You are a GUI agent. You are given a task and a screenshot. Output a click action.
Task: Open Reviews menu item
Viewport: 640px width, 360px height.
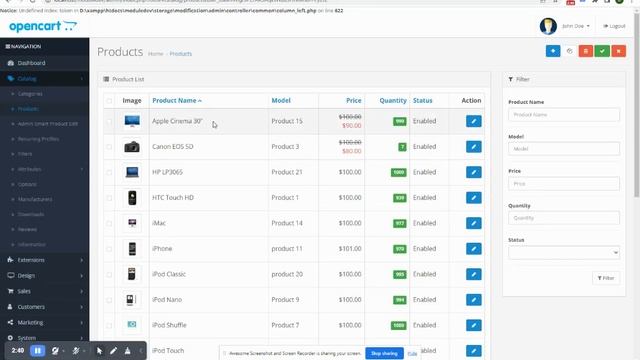pos(27,229)
